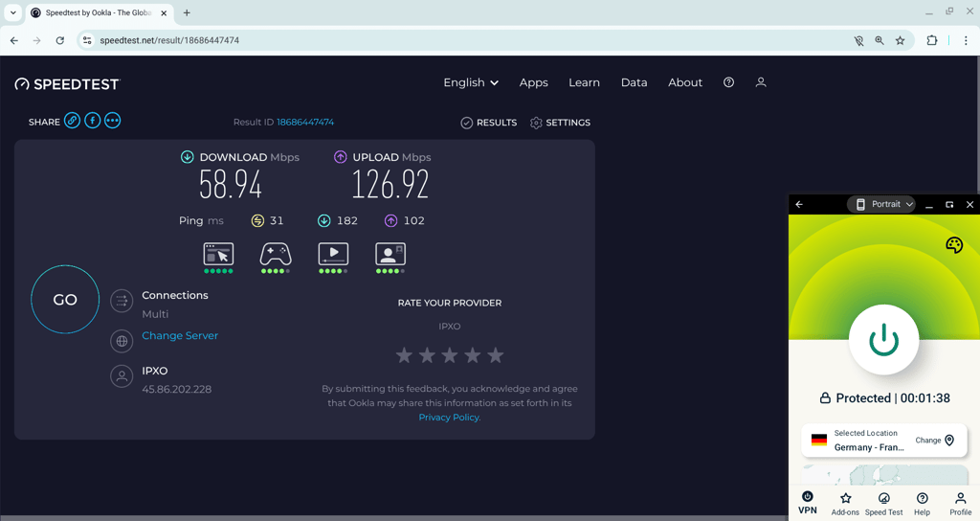Image resolution: width=980 pixels, height=521 pixels.
Task: Click the video streaming quality icon
Action: 333,254
